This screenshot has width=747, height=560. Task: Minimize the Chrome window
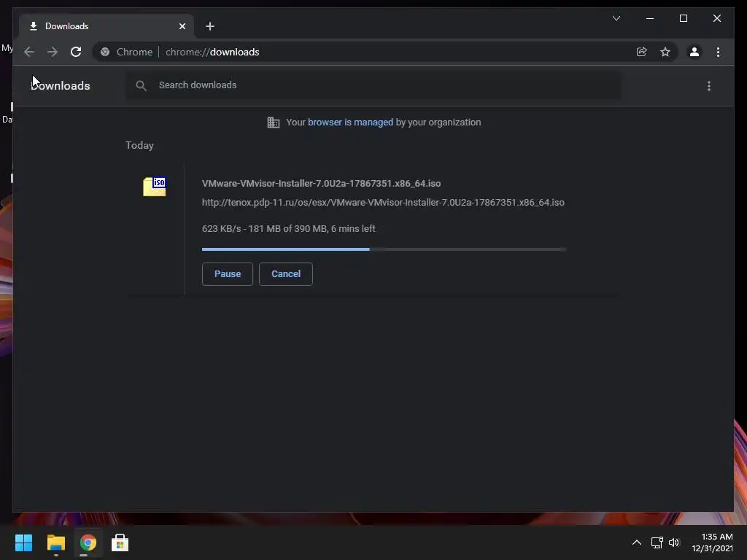point(650,18)
